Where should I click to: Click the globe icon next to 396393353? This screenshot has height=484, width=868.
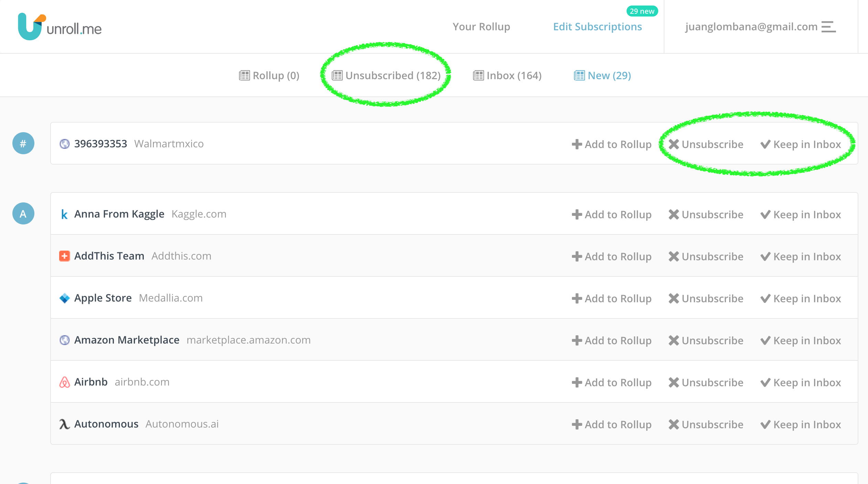(x=64, y=144)
